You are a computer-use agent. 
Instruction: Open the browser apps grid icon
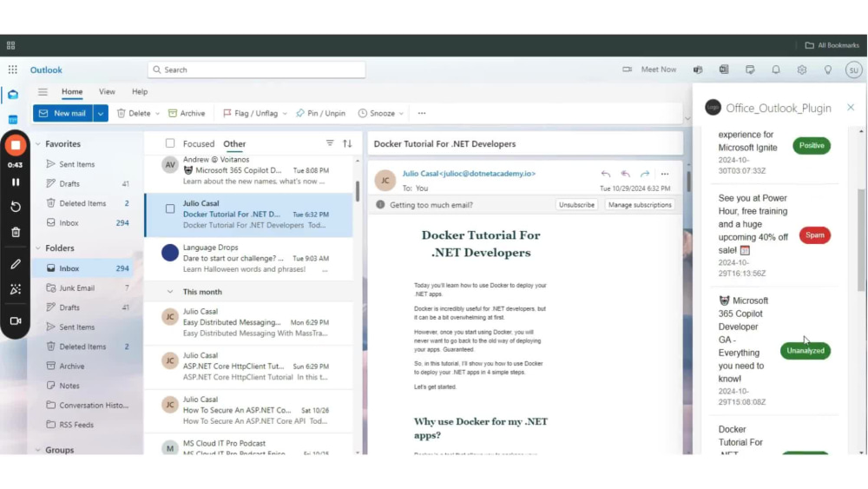click(x=10, y=45)
